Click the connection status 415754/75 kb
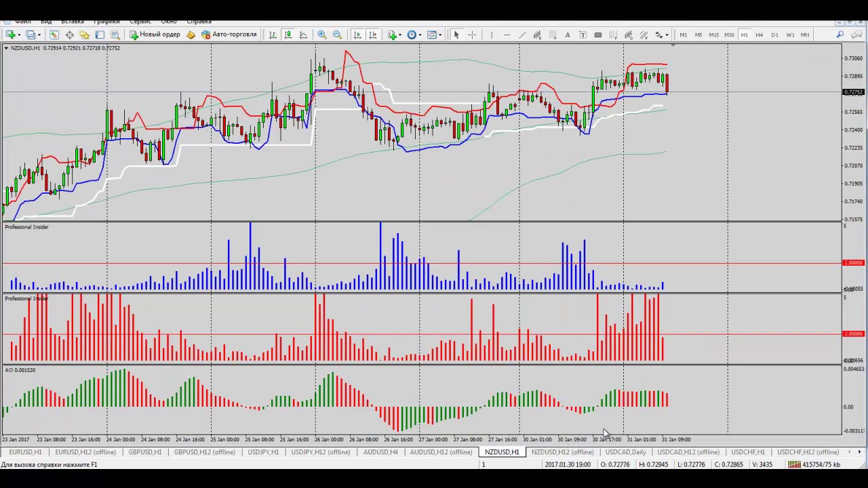Image resolution: width=868 pixels, height=488 pixels. click(x=814, y=464)
